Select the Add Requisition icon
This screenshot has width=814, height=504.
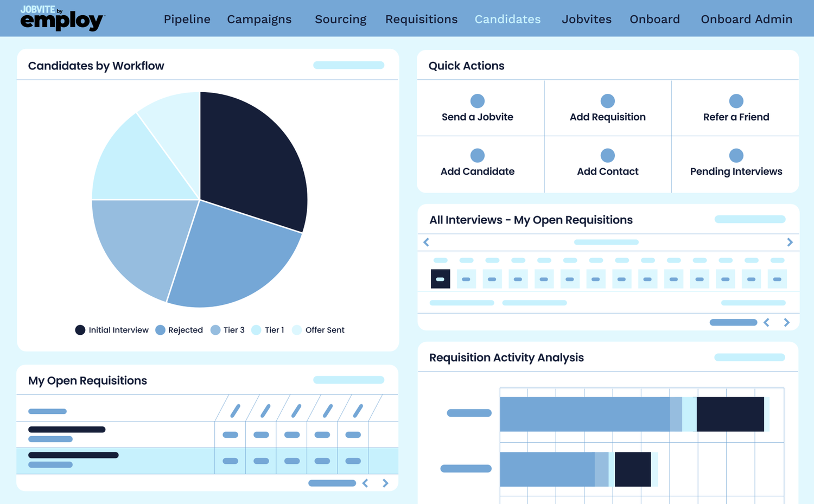(607, 100)
